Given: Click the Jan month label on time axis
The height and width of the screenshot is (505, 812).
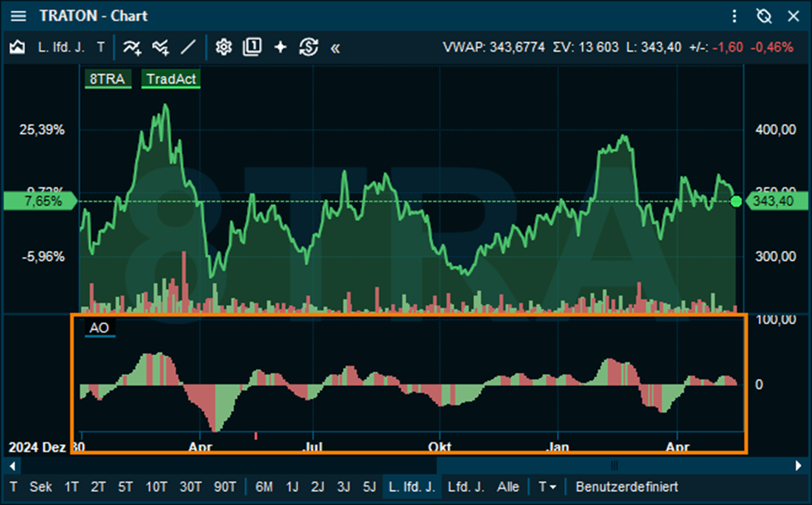Looking at the screenshot, I should pos(557,447).
